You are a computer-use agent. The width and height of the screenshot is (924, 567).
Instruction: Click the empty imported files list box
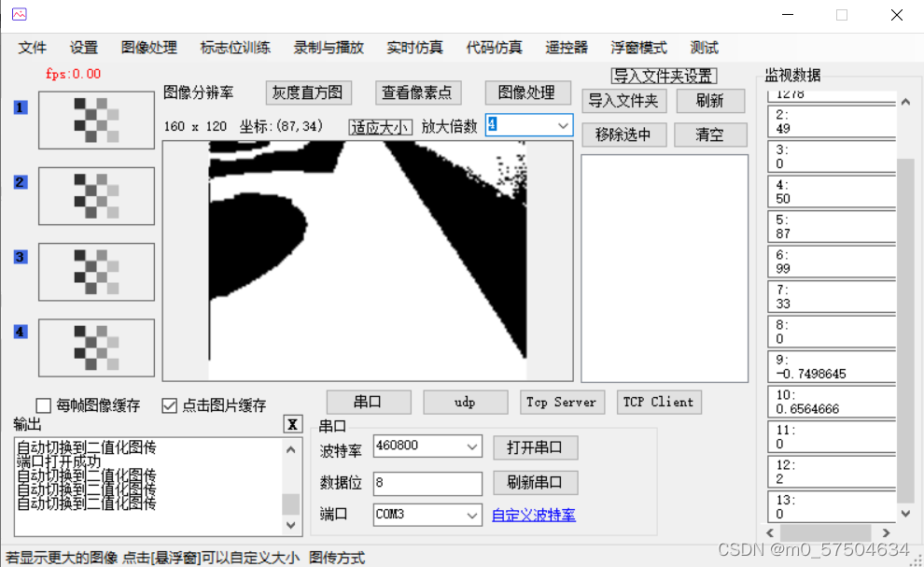click(665, 268)
